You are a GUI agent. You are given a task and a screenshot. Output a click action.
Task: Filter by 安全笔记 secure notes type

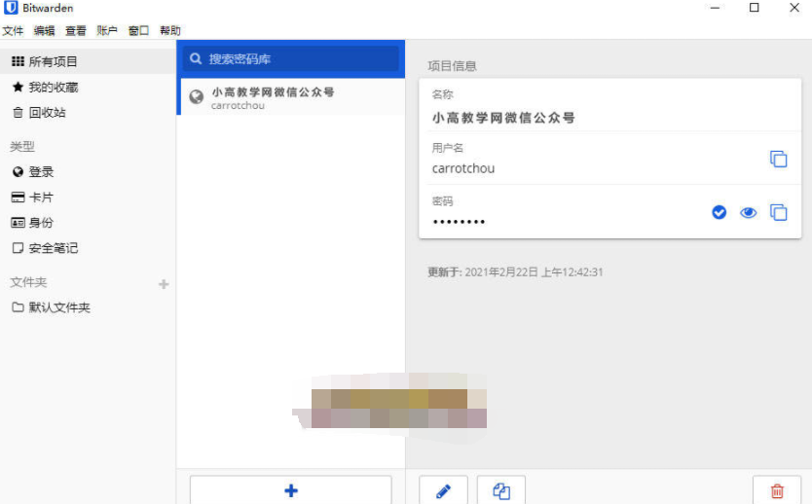coord(53,248)
